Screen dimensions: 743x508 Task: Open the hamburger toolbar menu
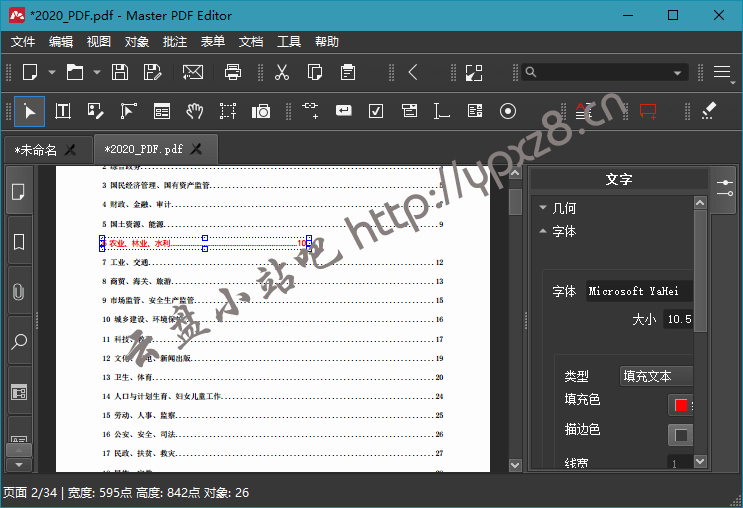coord(722,72)
